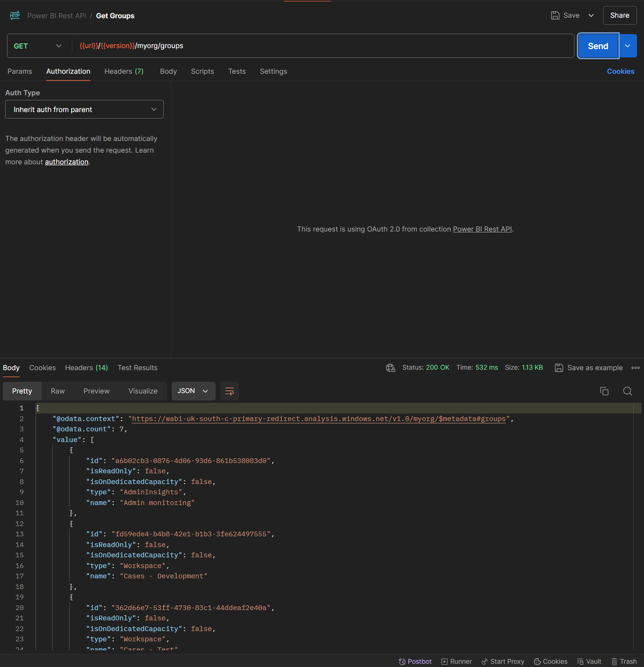644x667 pixels.
Task: Toggle line wrapping beside the JSON dropdown
Action: [x=229, y=391]
